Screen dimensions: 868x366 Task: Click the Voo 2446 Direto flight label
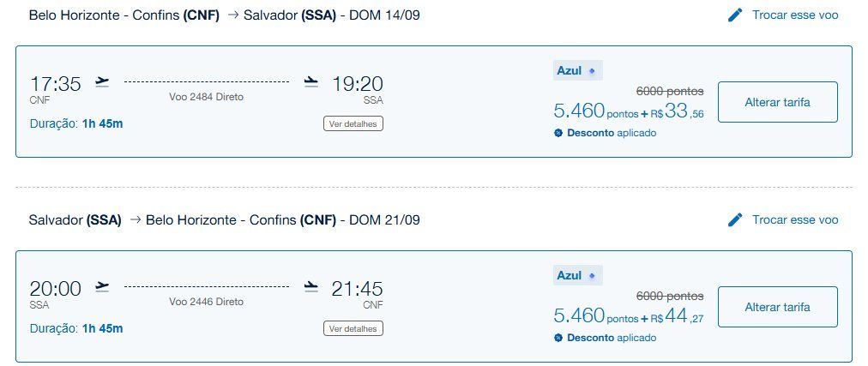pos(206,302)
